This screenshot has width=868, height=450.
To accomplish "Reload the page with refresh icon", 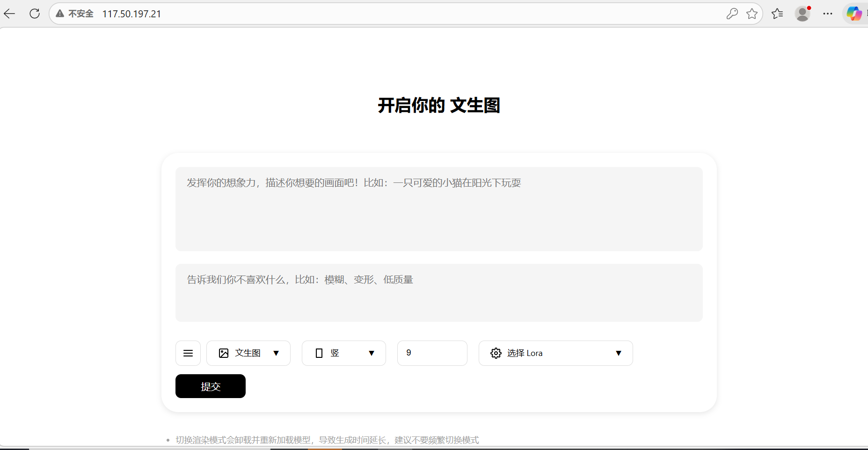I will [35, 14].
